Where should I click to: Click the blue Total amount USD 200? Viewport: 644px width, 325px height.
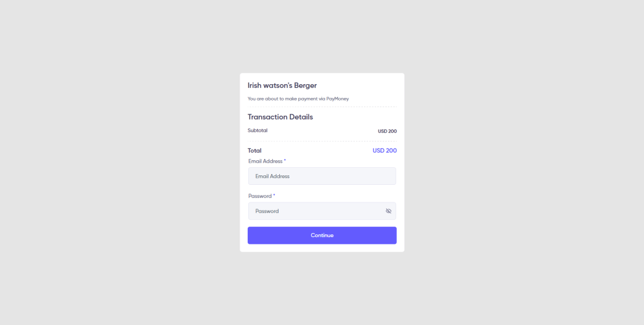pos(384,151)
